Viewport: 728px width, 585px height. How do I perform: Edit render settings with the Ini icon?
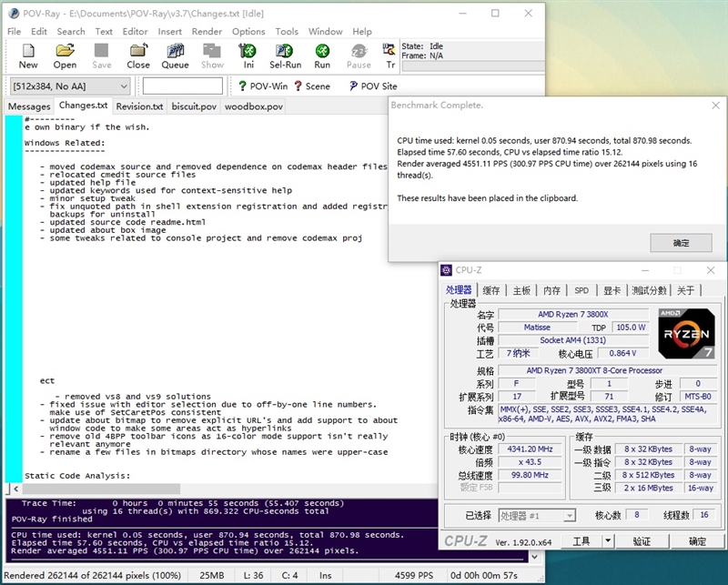click(248, 57)
